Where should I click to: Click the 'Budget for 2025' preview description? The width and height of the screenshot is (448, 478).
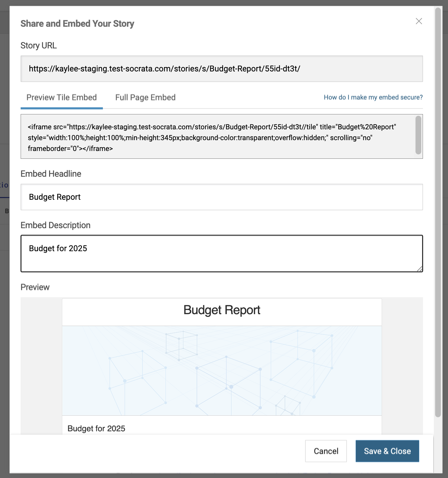point(96,429)
